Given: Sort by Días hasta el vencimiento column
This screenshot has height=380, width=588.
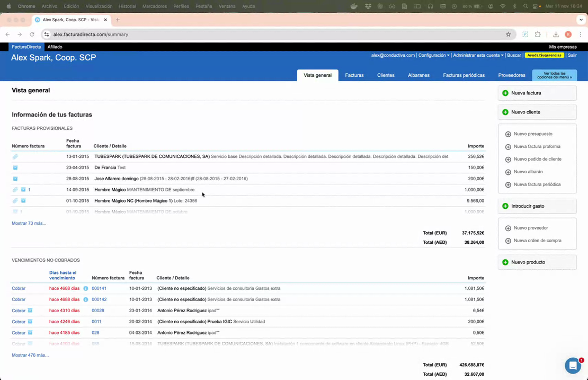Looking at the screenshot, I should [63, 275].
